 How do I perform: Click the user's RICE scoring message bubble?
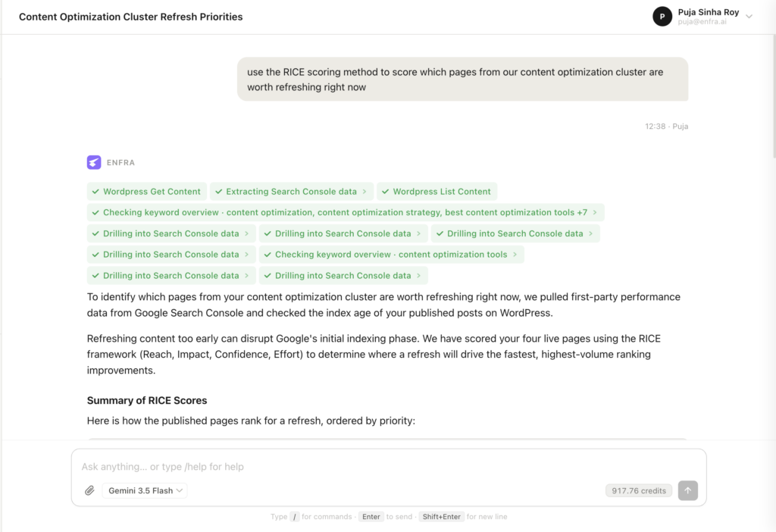[x=462, y=79]
